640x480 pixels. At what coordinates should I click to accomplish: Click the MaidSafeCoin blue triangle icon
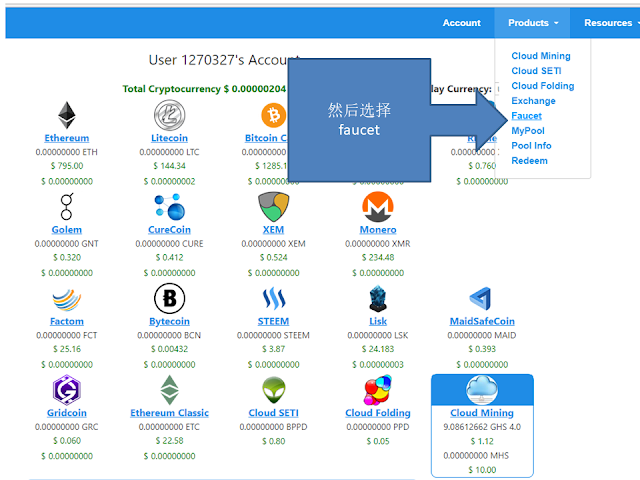(481, 299)
